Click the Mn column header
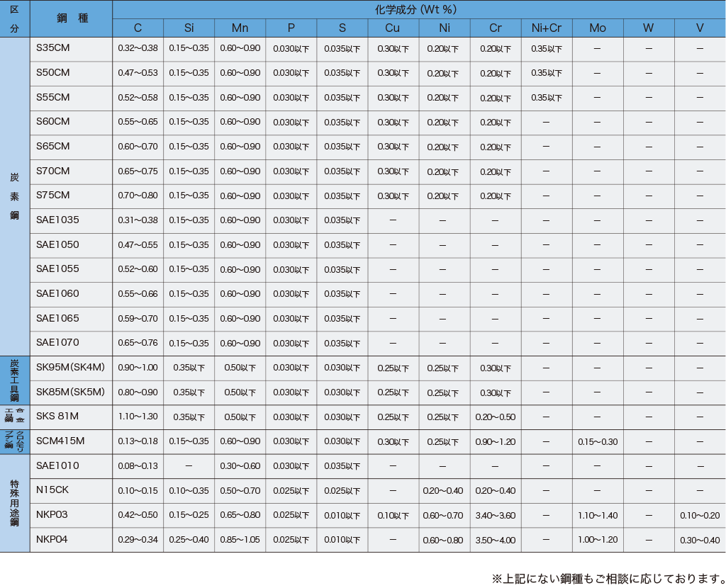Screen dimensions: 726x588 click(240, 28)
